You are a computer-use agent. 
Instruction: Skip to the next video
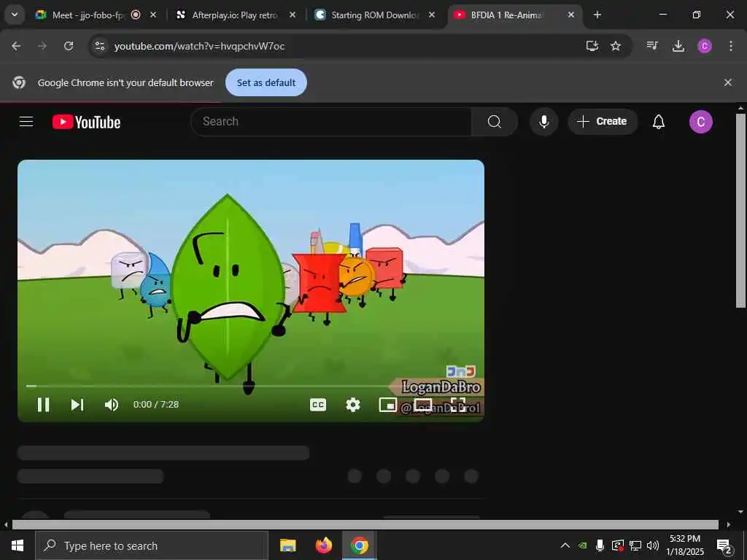click(77, 405)
